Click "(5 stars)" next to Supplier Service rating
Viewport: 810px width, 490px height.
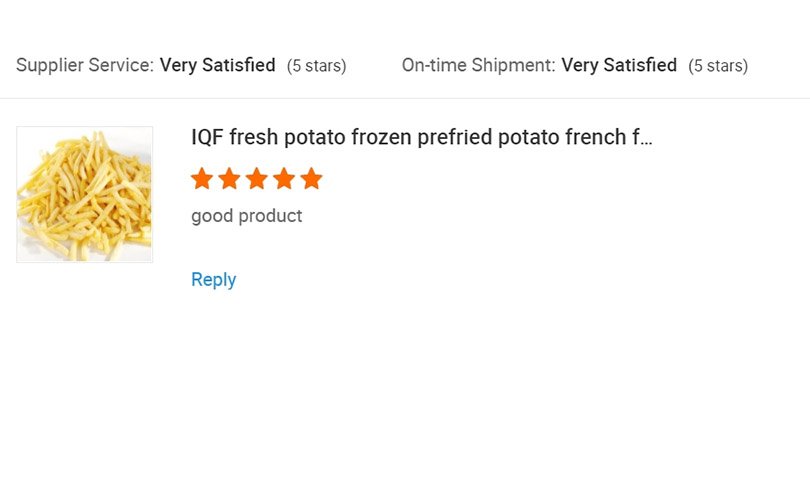pyautogui.click(x=316, y=67)
